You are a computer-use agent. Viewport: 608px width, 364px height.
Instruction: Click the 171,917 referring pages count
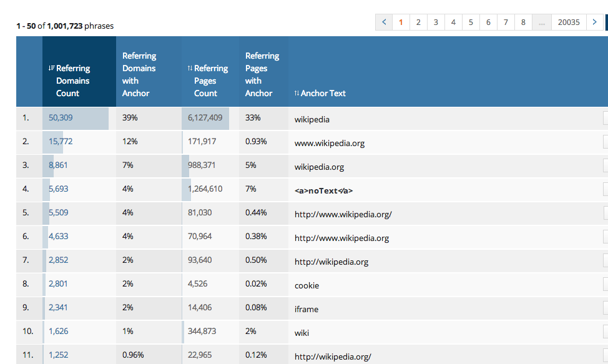pos(202,141)
